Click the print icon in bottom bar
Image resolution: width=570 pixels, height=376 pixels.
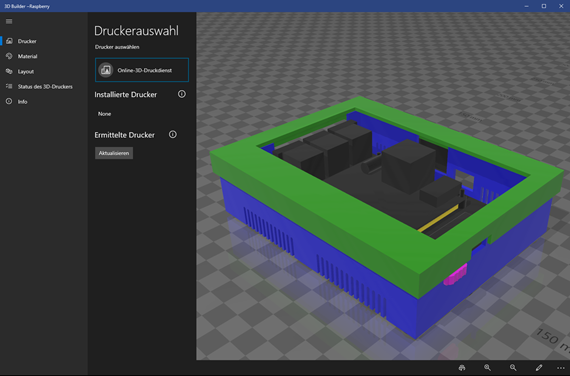pyautogui.click(x=462, y=368)
